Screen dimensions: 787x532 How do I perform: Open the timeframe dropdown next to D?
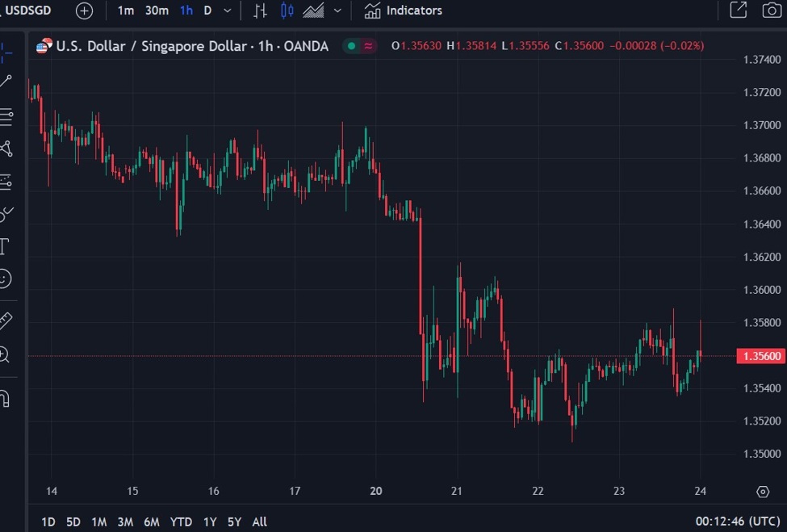pyautogui.click(x=227, y=10)
